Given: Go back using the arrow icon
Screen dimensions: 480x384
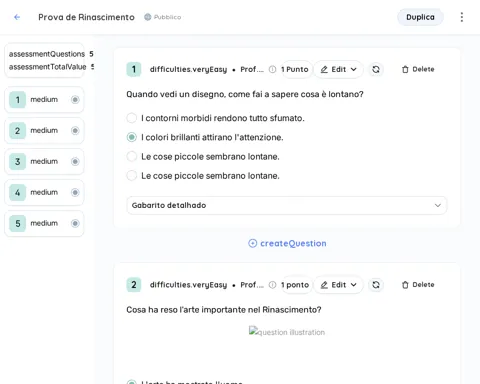Looking at the screenshot, I should click(x=17, y=17).
